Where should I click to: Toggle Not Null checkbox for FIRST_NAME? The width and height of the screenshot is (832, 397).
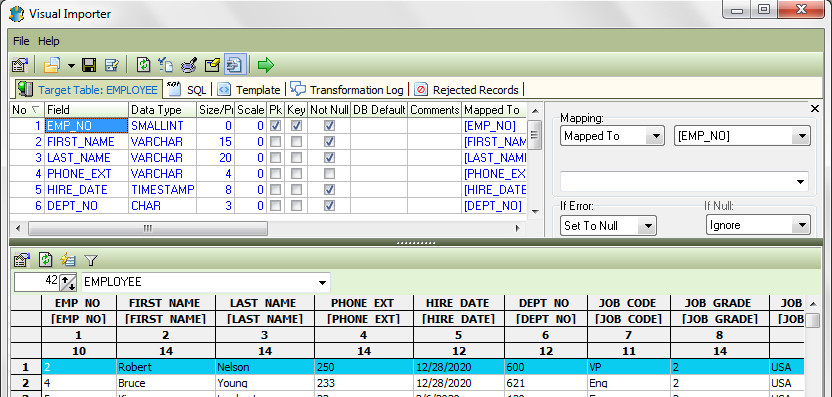pos(330,142)
